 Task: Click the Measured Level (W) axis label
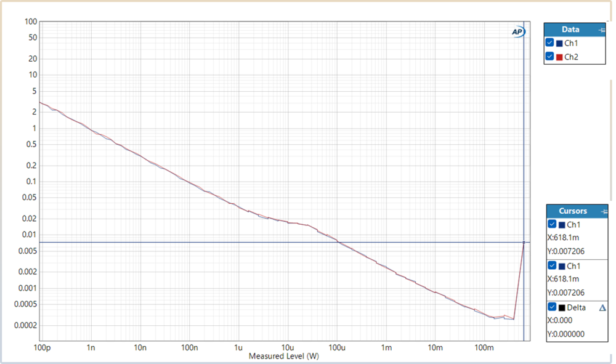click(x=283, y=356)
